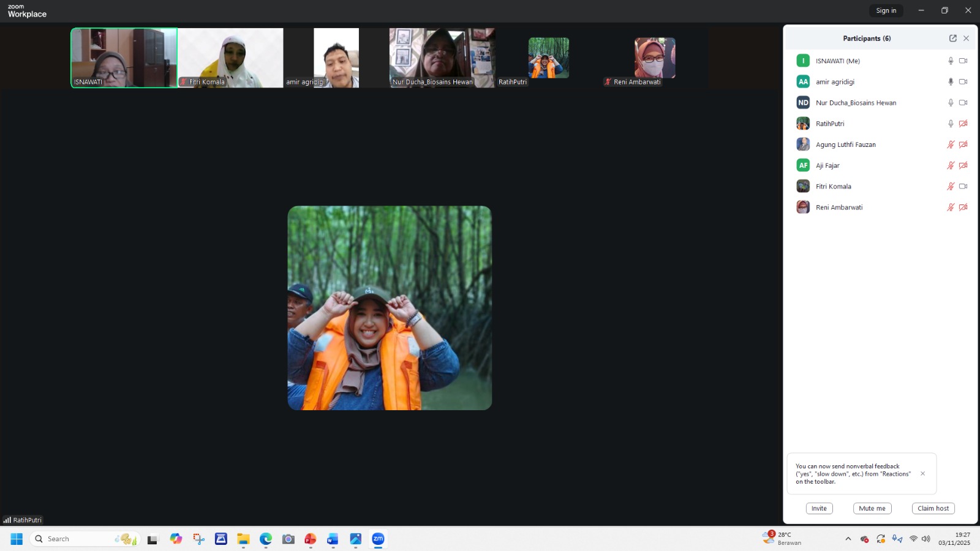
Task: Toggle microphone for ISNAWATI (Me)
Action: 951,61
